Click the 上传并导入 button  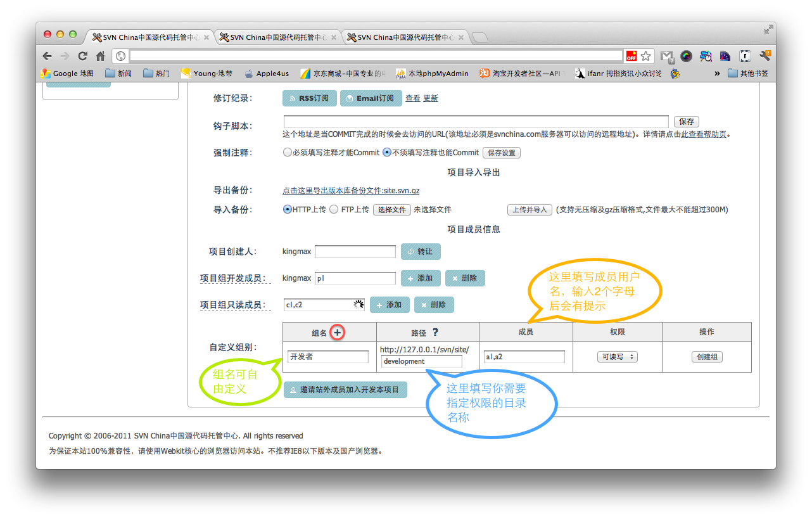click(x=530, y=210)
